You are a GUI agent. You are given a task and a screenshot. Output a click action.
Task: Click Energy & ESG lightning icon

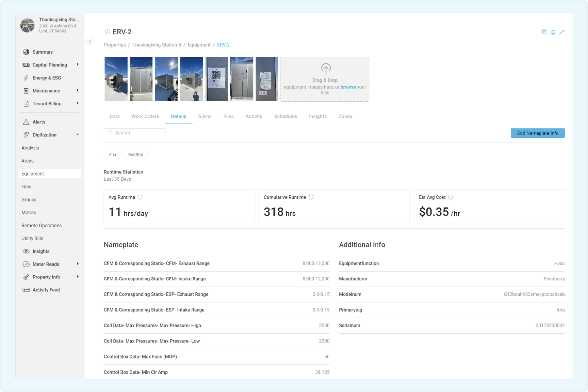coord(26,78)
